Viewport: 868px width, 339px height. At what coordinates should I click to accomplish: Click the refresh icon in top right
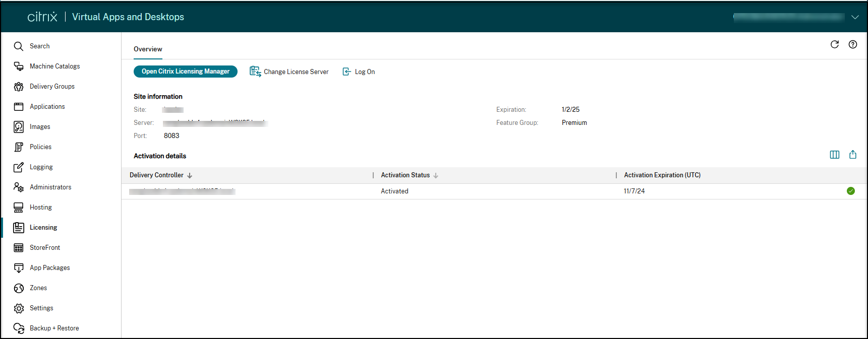834,44
